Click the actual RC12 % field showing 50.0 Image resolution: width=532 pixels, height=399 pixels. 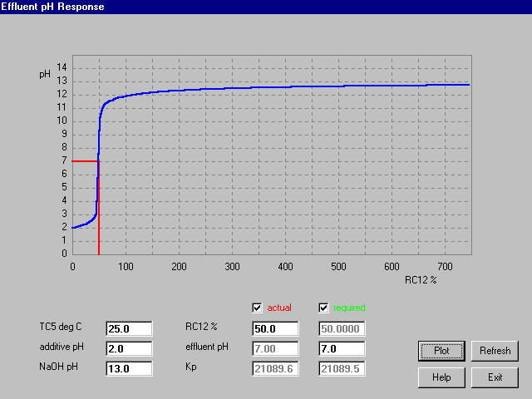click(275, 328)
